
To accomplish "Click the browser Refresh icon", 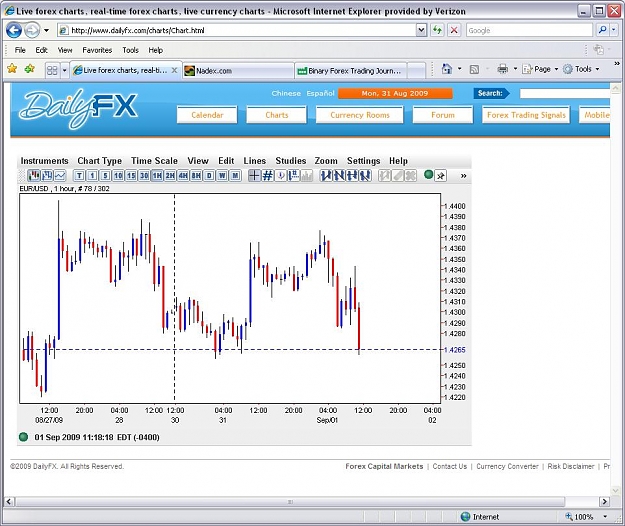I will 437,30.
